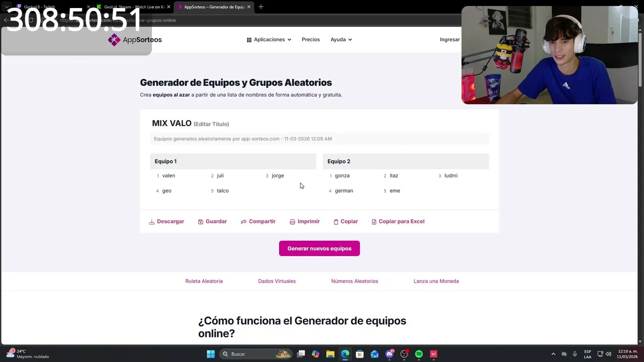The height and width of the screenshot is (362, 644).
Task: Open a new browser tab
Action: 261,7
